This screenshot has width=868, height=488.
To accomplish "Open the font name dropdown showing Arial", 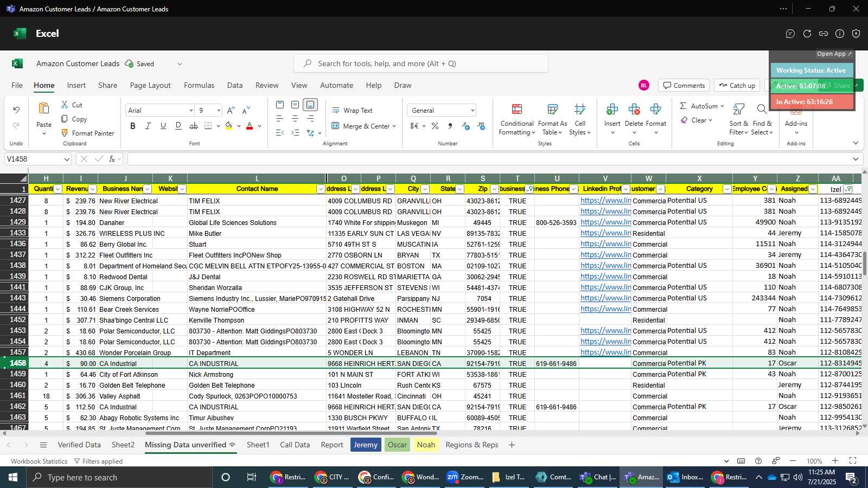I will tap(191, 111).
